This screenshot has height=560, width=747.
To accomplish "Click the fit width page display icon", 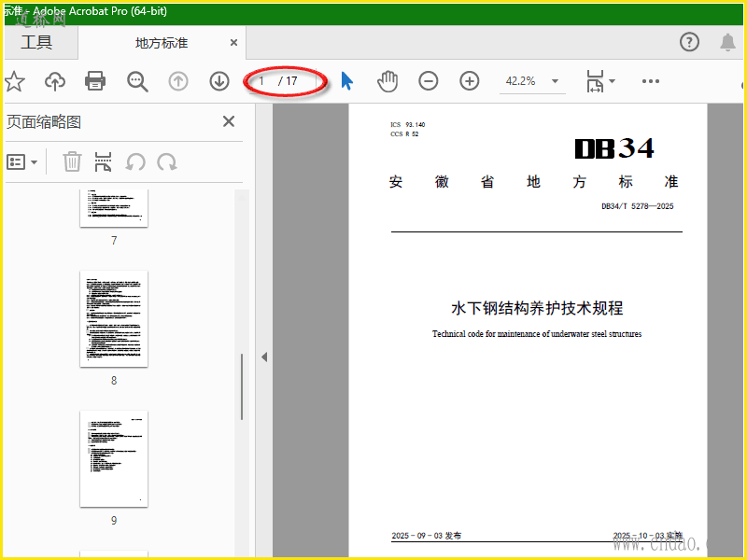I will pyautogui.click(x=595, y=81).
